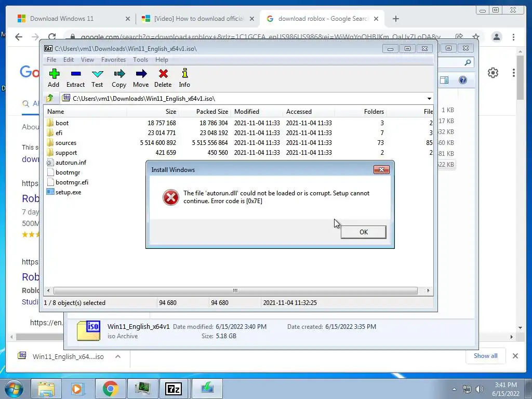The width and height of the screenshot is (532, 399).
Task: Expand the 7-Zip address path dropdown
Action: click(429, 99)
